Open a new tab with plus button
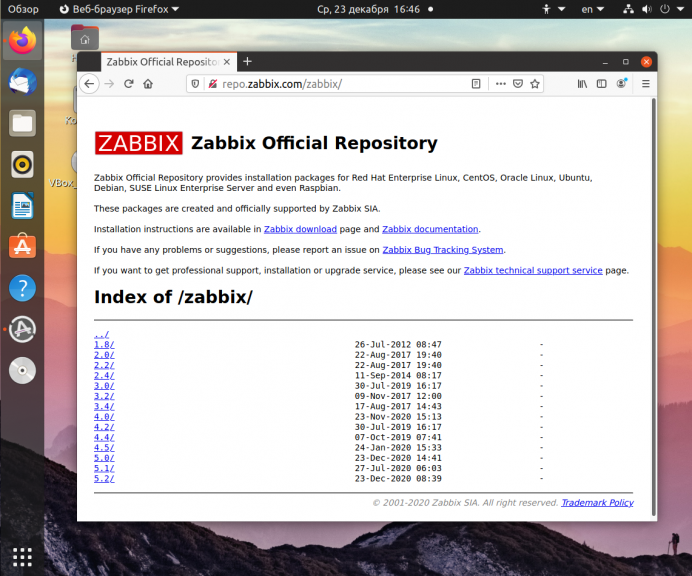 pos(248,62)
